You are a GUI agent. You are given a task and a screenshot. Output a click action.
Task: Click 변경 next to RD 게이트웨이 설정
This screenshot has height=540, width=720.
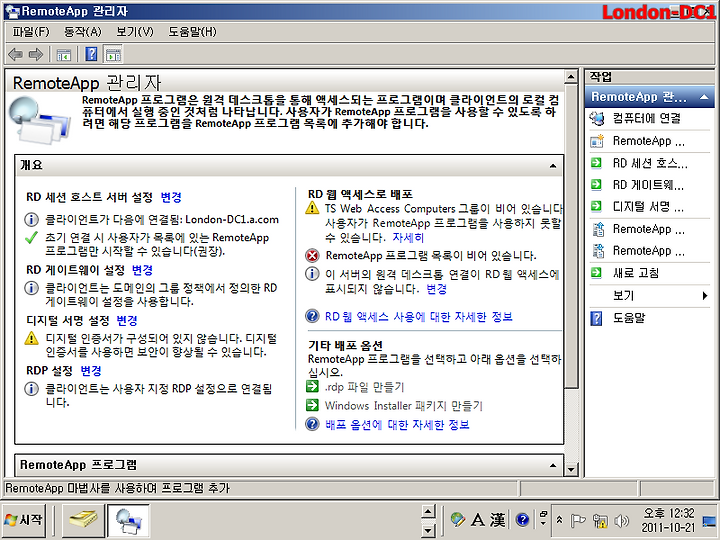[x=142, y=270]
